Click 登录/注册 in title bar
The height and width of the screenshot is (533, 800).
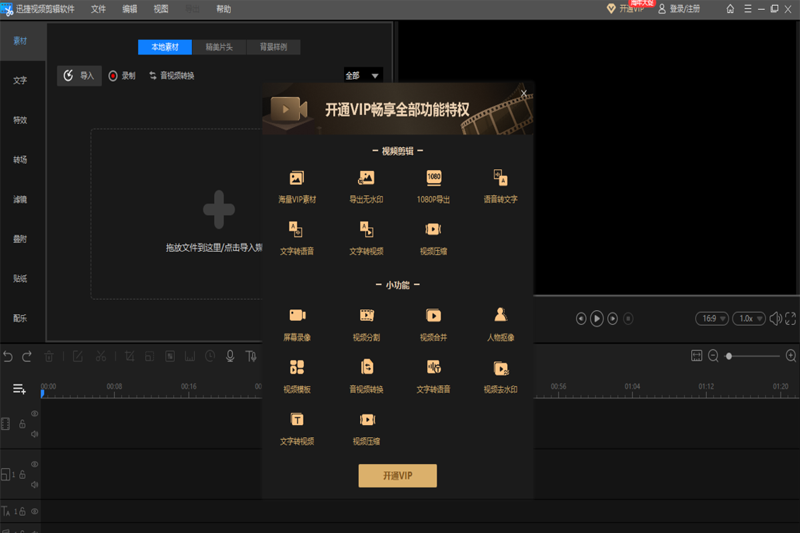click(679, 9)
